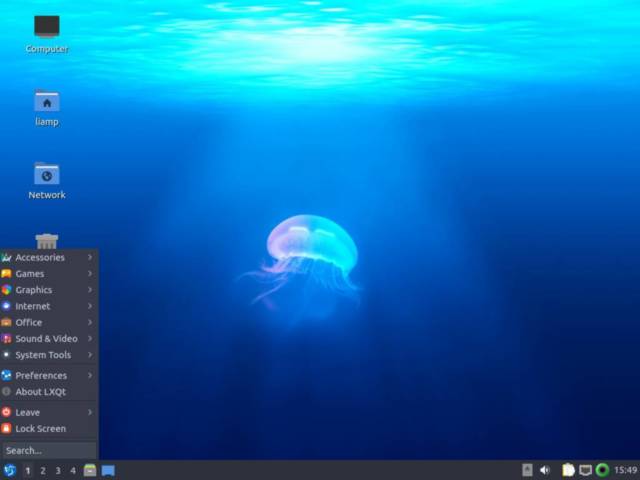640x480 pixels.
Task: Open the Network desktop icon
Action: tap(47, 173)
